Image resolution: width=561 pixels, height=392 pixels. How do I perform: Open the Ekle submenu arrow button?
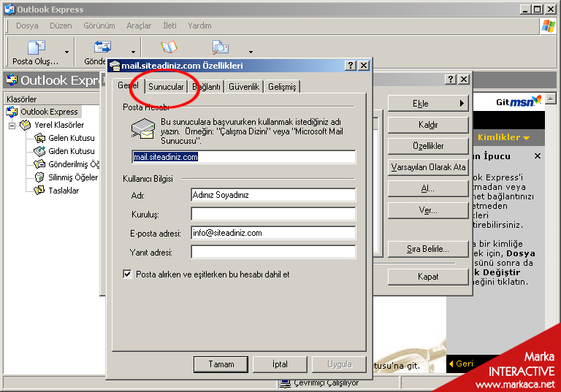428,104
